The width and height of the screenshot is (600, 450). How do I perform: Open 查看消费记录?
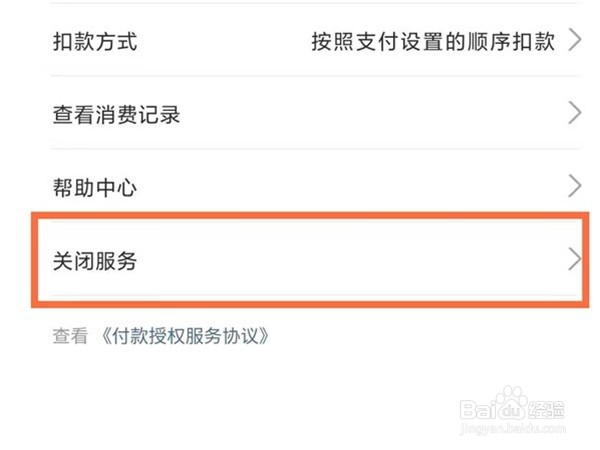pyautogui.click(x=116, y=115)
